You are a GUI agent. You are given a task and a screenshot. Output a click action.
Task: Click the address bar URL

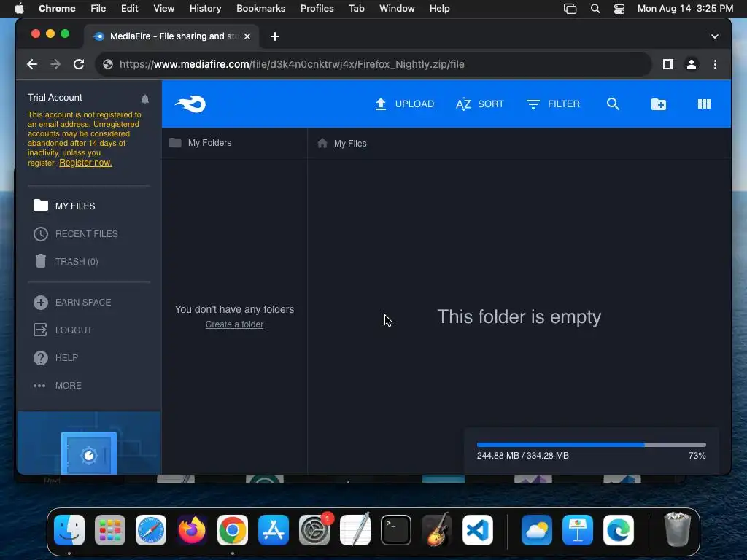point(292,64)
